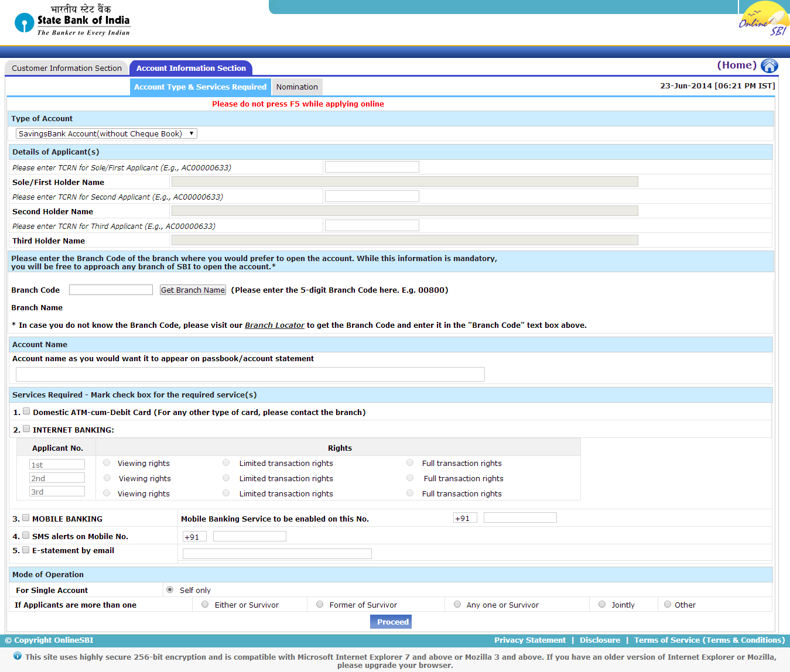Click TCRN field for Sole/First Applicant
This screenshot has height=672, width=790.
coord(372,167)
